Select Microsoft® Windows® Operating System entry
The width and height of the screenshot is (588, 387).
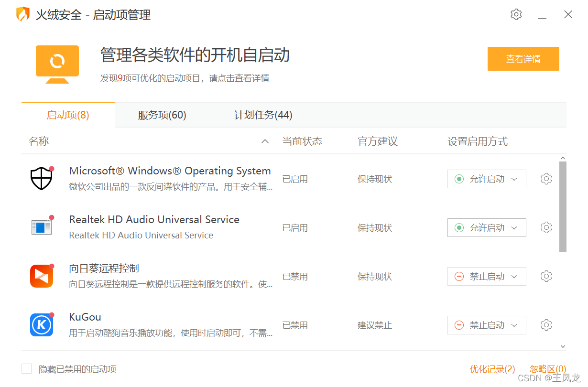170,171
